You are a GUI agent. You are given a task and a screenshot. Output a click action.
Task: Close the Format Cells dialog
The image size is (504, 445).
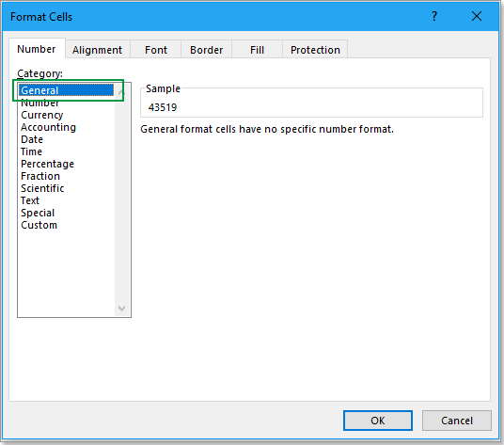click(477, 16)
